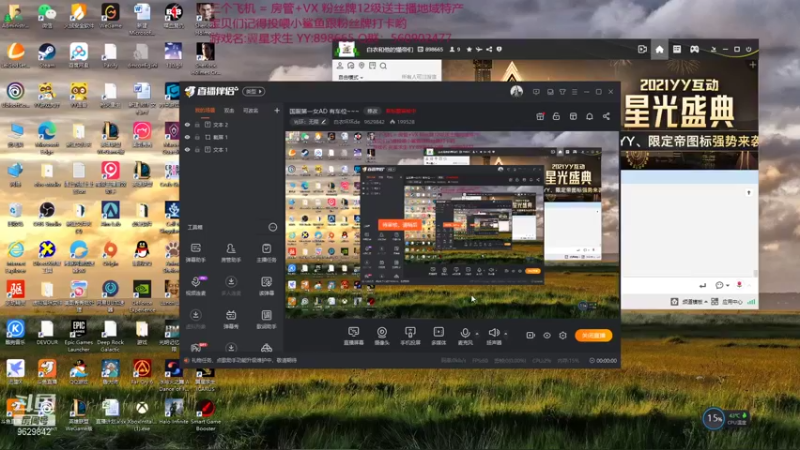Viewport: 800px width, 450px height.
Task: Open list panel icon in YY window
Action: pos(677,49)
